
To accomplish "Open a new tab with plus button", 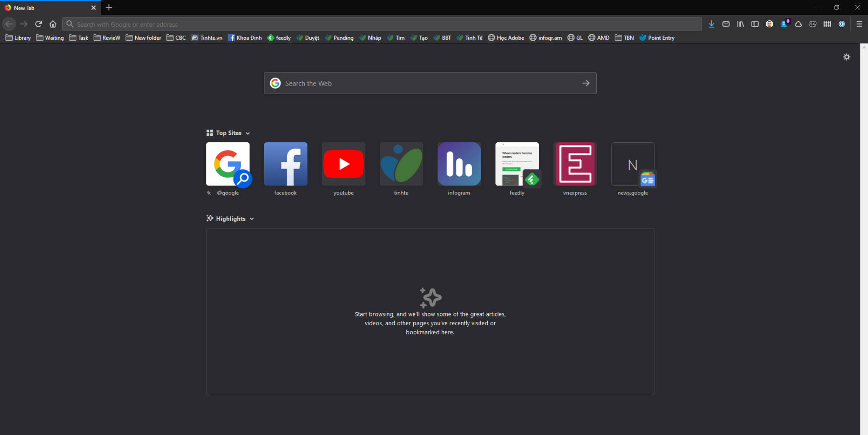I will [109, 7].
